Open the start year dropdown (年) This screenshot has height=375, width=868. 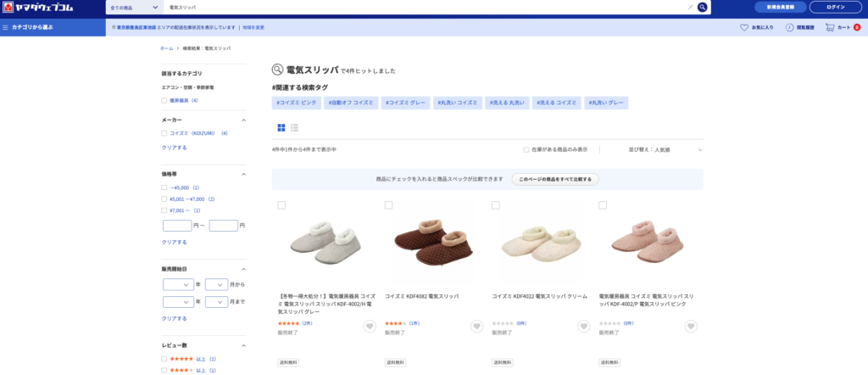[178, 285]
